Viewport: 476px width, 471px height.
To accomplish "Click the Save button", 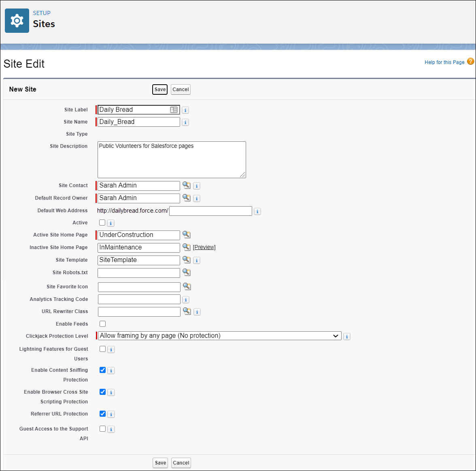I will pos(159,89).
